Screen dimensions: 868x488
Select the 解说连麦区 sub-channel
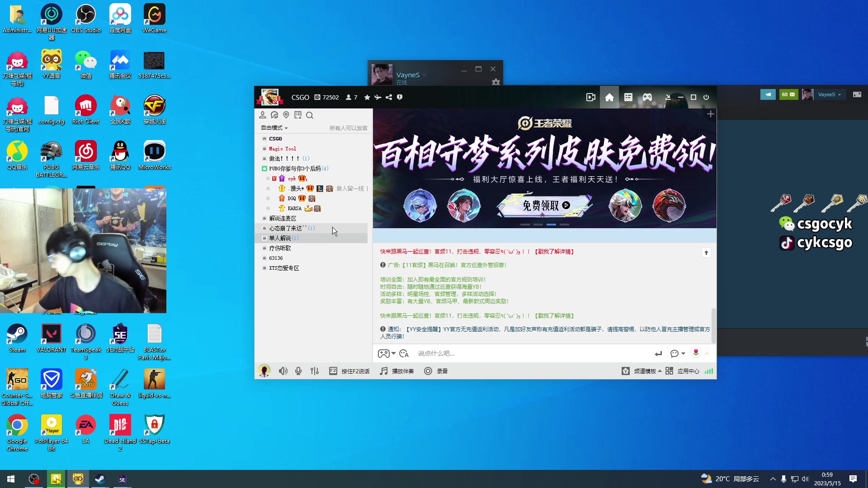tap(283, 218)
